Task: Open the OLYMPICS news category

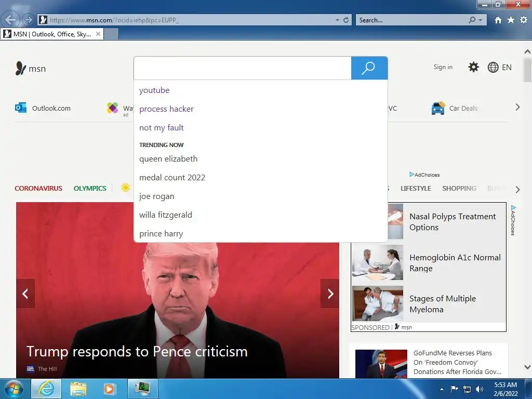Action: click(x=90, y=188)
